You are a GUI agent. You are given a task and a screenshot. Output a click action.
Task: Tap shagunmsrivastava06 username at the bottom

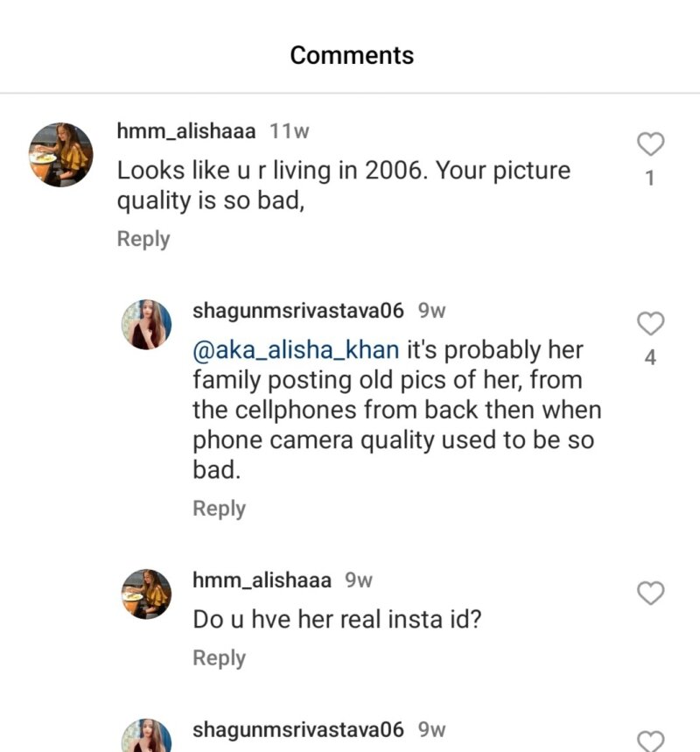pyautogui.click(x=298, y=729)
